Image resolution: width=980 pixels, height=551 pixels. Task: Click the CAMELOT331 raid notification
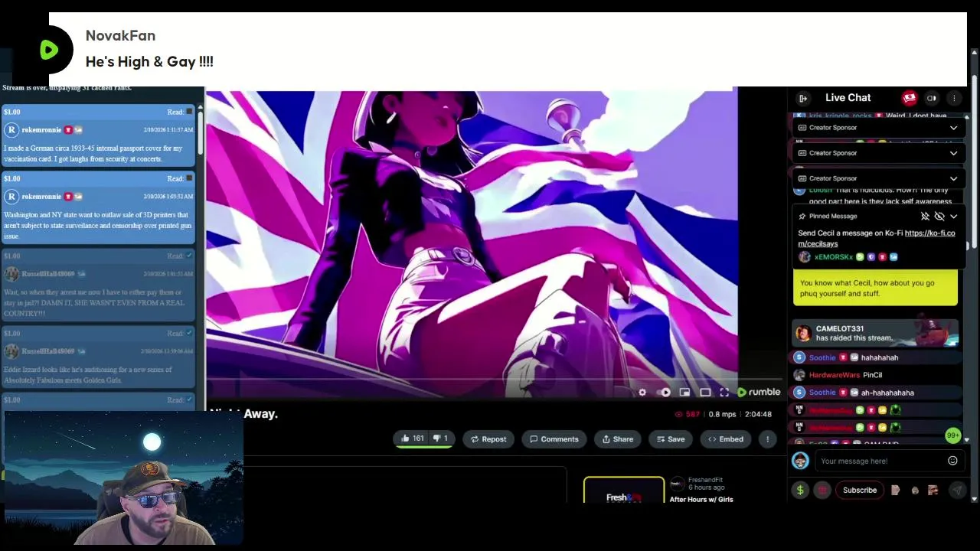tap(875, 333)
